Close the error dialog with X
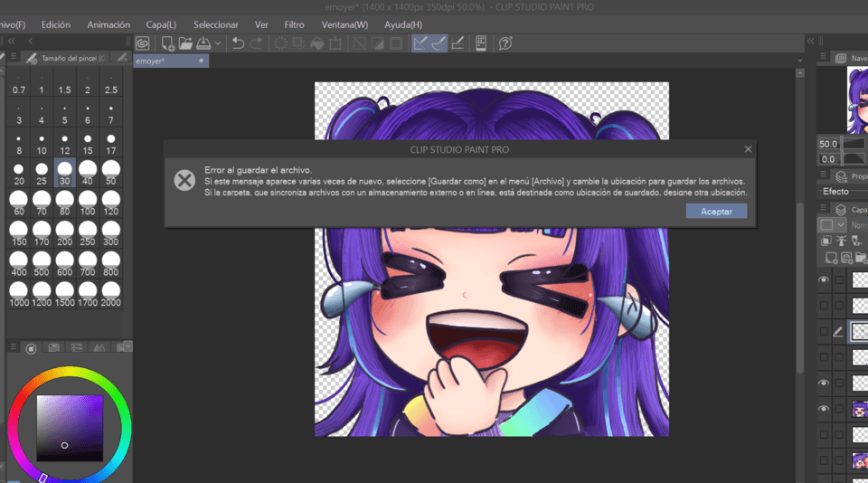Image resolution: width=868 pixels, height=483 pixels. click(x=748, y=149)
